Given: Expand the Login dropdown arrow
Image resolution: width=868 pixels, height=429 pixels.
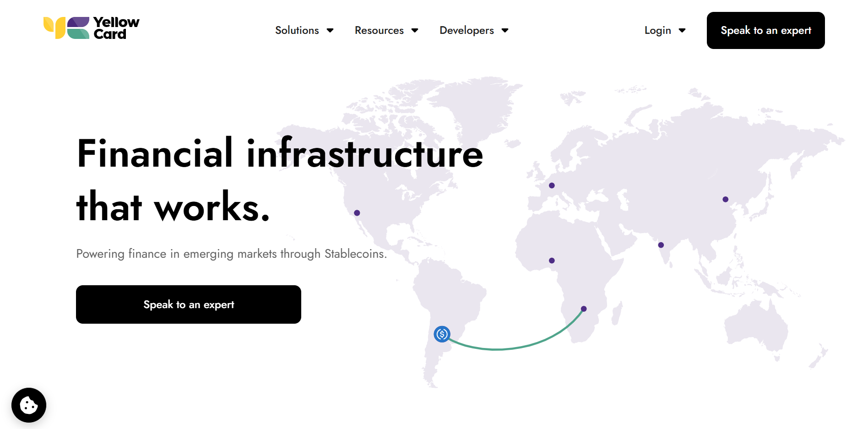Looking at the screenshot, I should tap(682, 31).
